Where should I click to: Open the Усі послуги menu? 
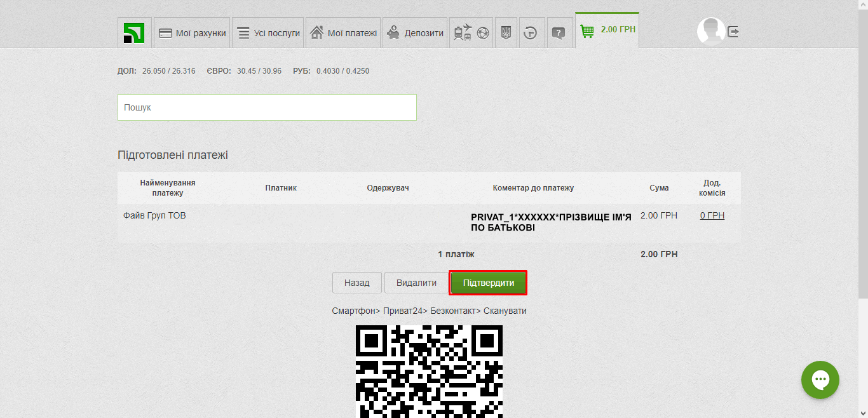click(x=268, y=33)
